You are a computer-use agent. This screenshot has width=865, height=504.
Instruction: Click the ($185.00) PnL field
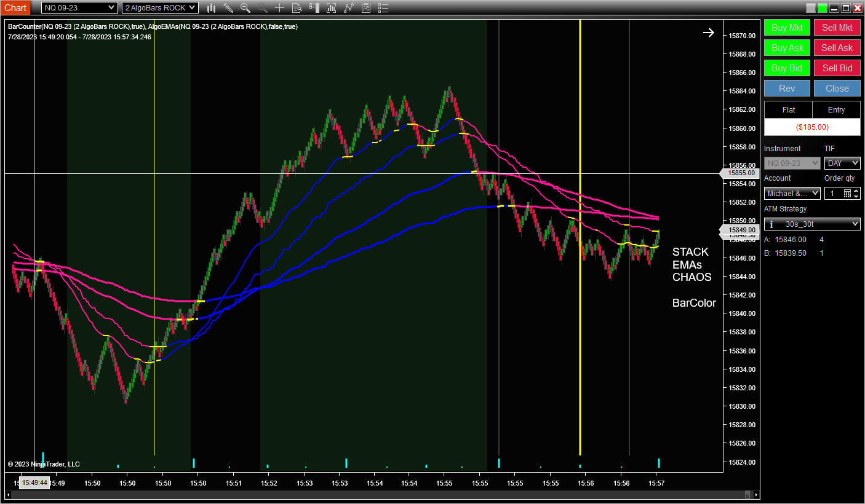coord(812,127)
